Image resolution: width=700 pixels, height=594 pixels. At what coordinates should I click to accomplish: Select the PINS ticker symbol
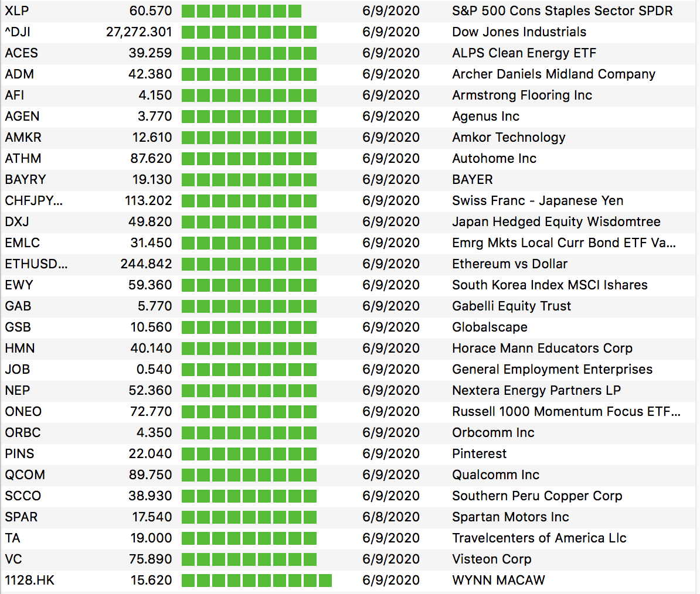(x=20, y=453)
